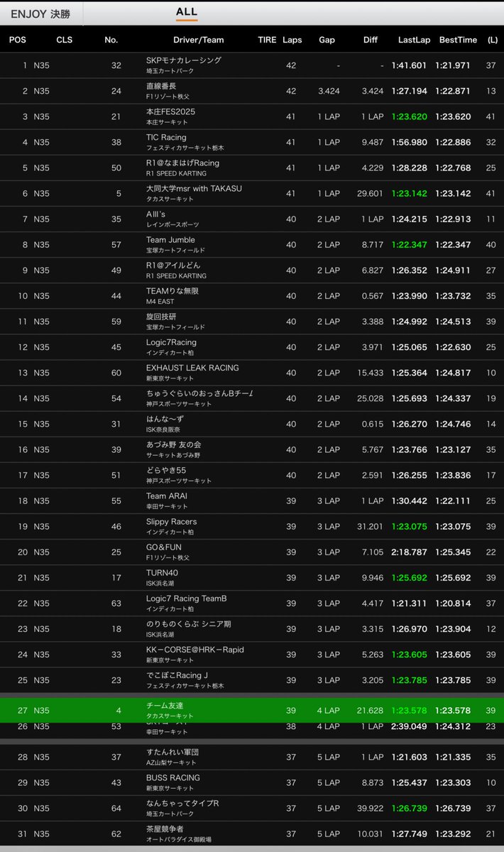The image size is (504, 852).
Task: Select GO&FUN team row
Action: point(252,552)
